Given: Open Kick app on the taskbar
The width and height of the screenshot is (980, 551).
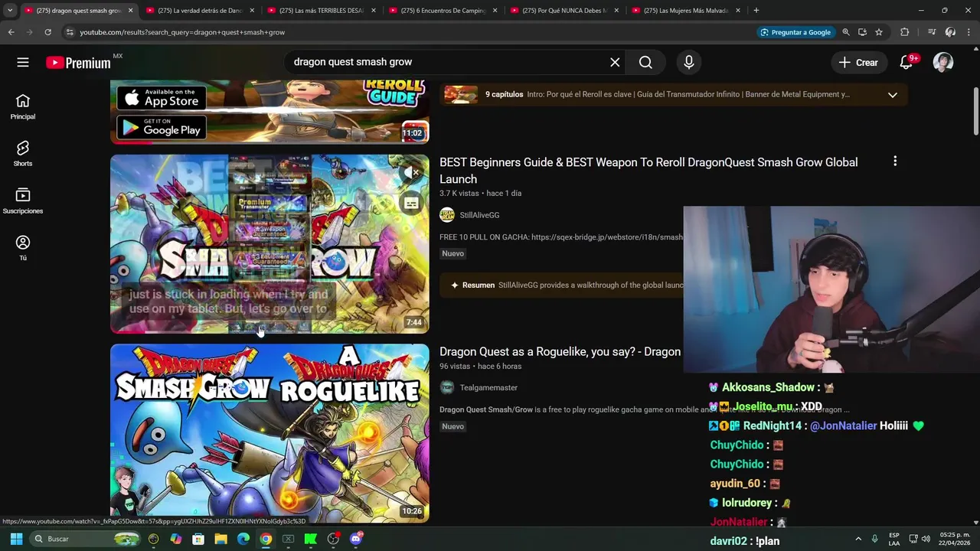Looking at the screenshot, I should click(x=311, y=539).
